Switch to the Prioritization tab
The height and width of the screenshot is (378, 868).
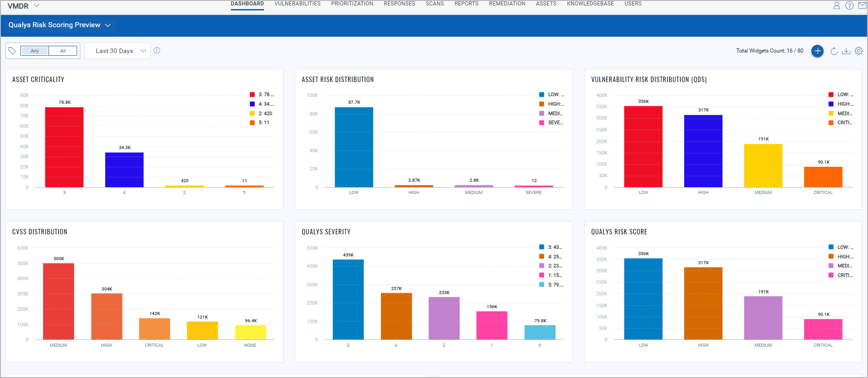[352, 4]
